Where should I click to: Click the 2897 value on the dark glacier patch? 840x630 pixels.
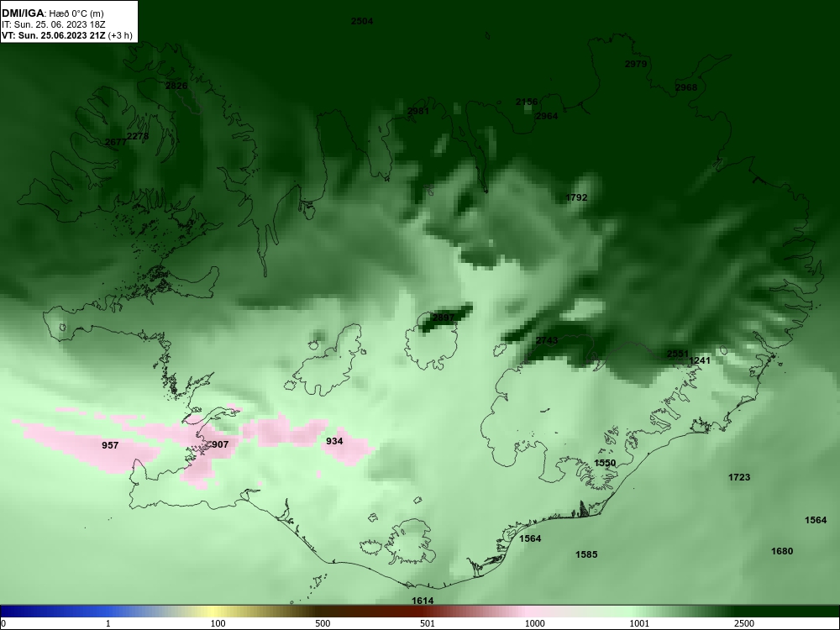444,318
